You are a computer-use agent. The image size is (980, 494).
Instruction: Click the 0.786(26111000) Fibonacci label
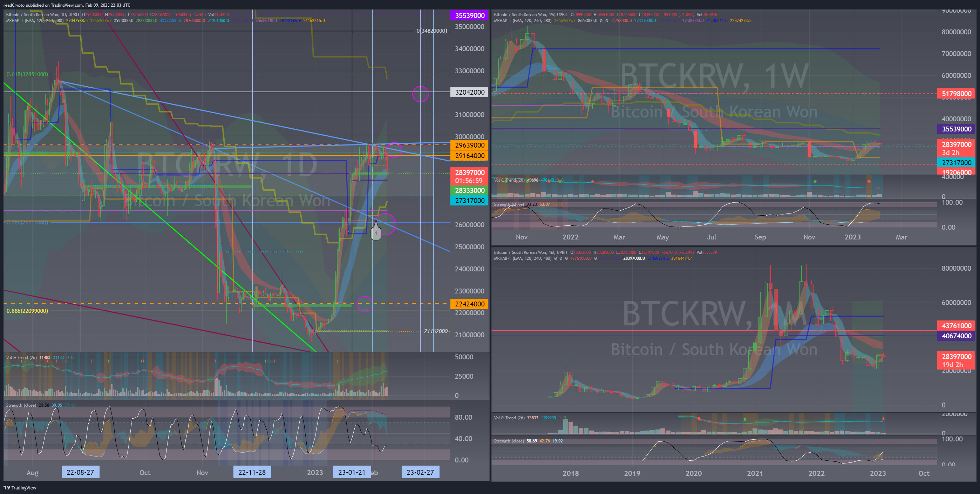(x=27, y=222)
